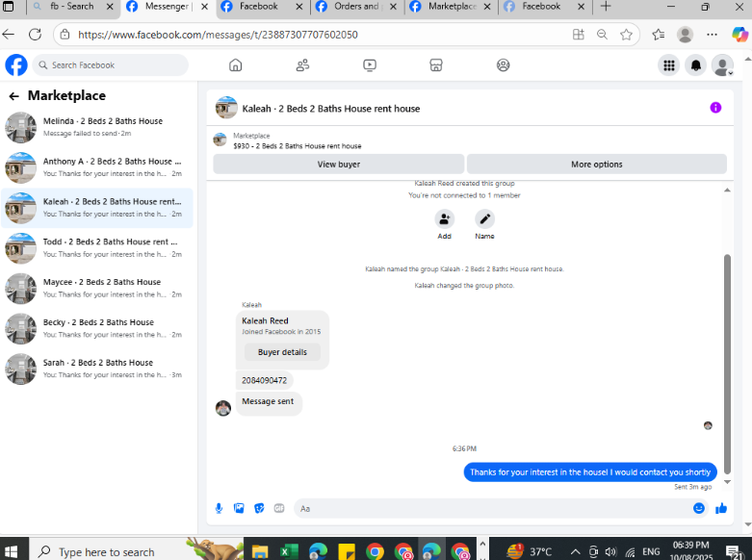Switch to fb - Search browser tab

[x=72, y=7]
